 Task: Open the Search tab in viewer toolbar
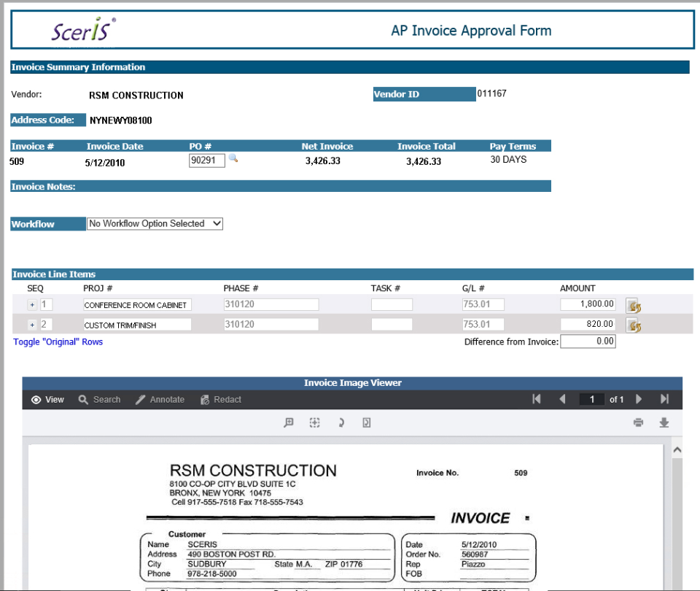click(100, 400)
